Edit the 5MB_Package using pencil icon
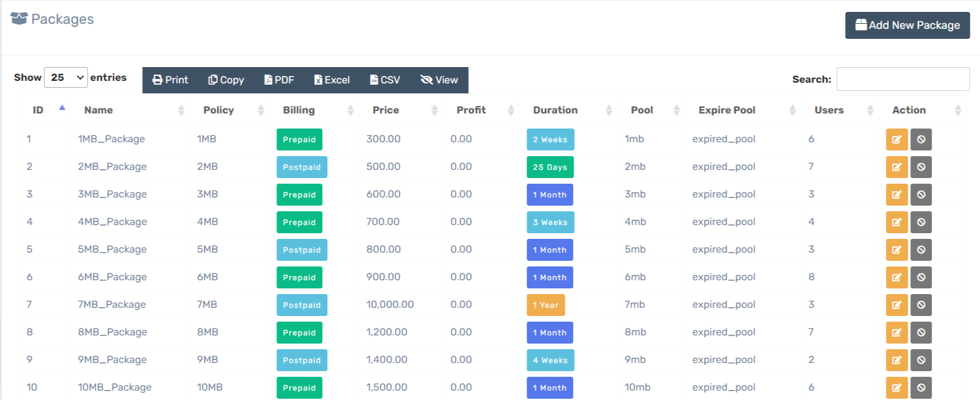The image size is (980, 400). click(x=897, y=250)
